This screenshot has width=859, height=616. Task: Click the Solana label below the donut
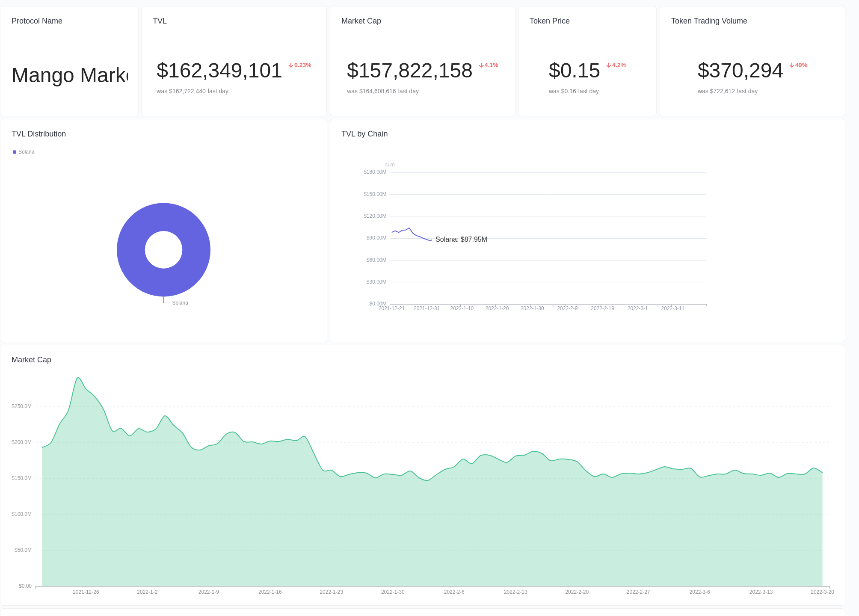pos(180,303)
